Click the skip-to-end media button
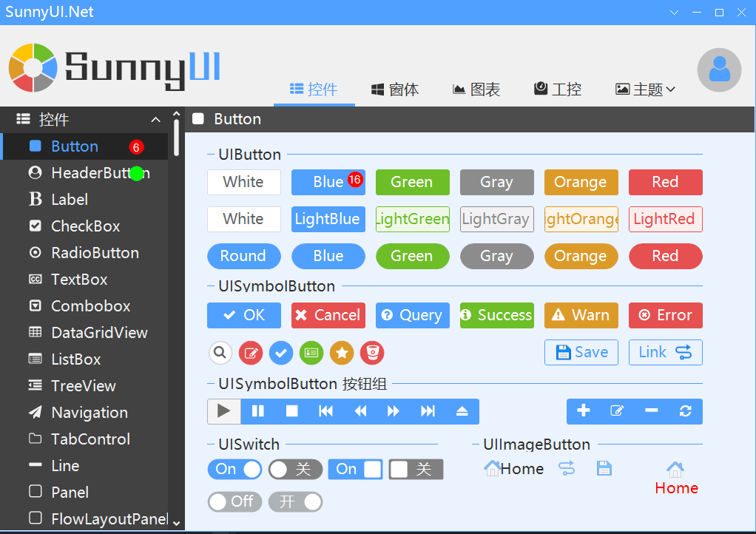This screenshot has width=756, height=534. click(x=428, y=411)
